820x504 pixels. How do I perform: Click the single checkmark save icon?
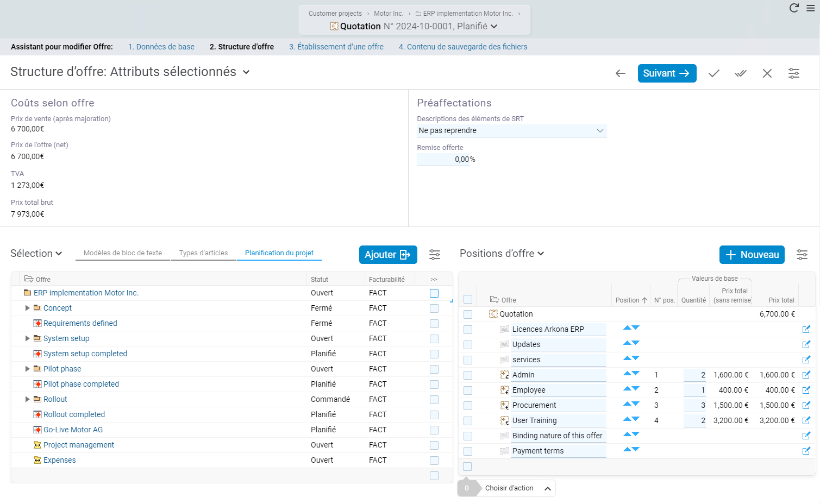pyautogui.click(x=714, y=73)
